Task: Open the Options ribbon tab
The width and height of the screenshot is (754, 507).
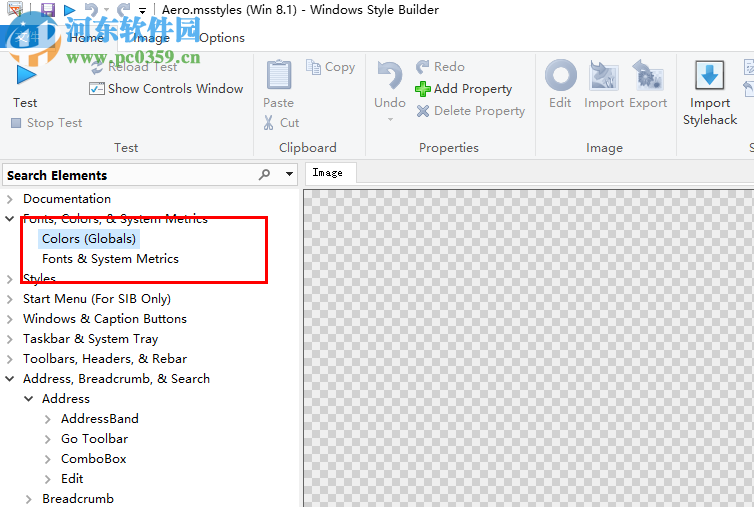Action: pos(222,38)
